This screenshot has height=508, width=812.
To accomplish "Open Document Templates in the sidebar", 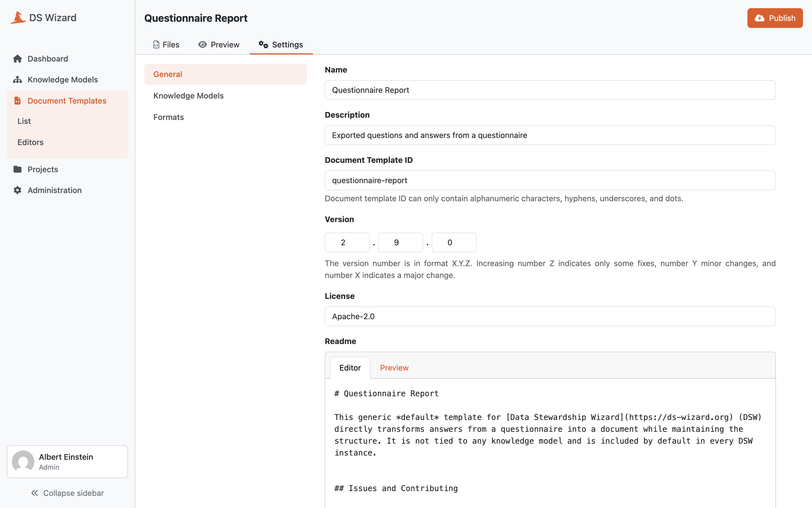I will 67,101.
